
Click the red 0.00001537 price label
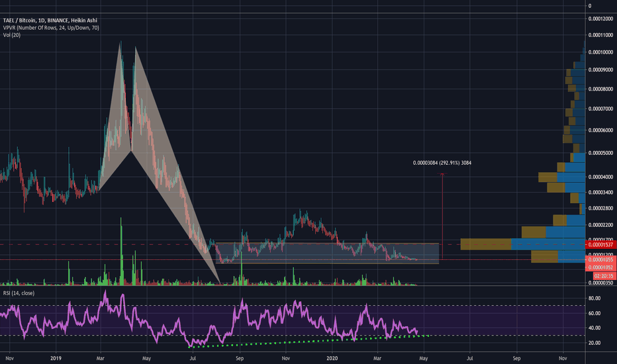[x=601, y=245]
